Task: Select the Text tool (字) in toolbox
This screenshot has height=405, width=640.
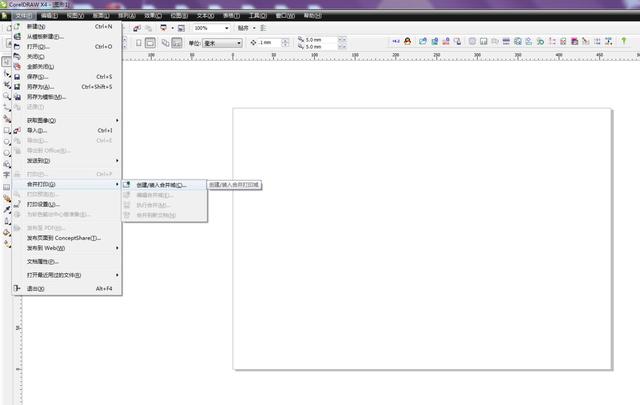Action: click(6, 173)
